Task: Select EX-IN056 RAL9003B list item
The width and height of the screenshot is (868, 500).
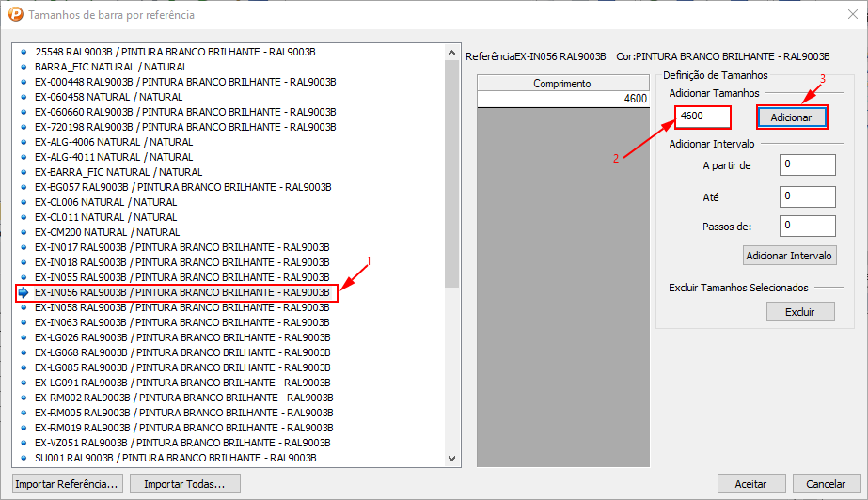Action: 182,292
